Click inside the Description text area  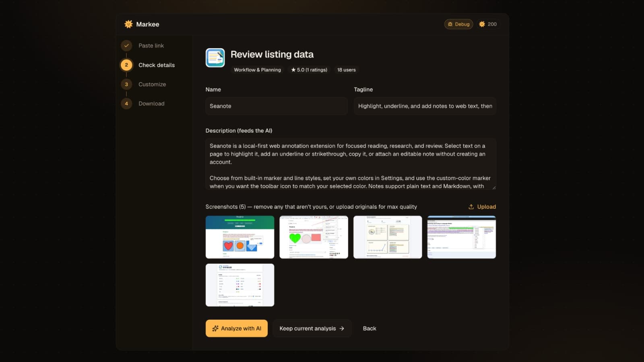point(351,164)
